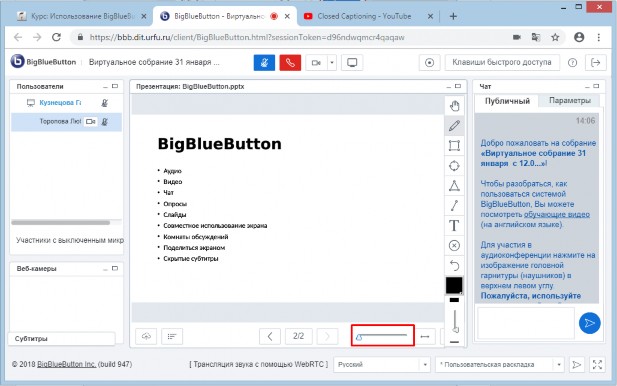Toggle session recording button
This screenshot has width=617, height=386.
[x=429, y=63]
